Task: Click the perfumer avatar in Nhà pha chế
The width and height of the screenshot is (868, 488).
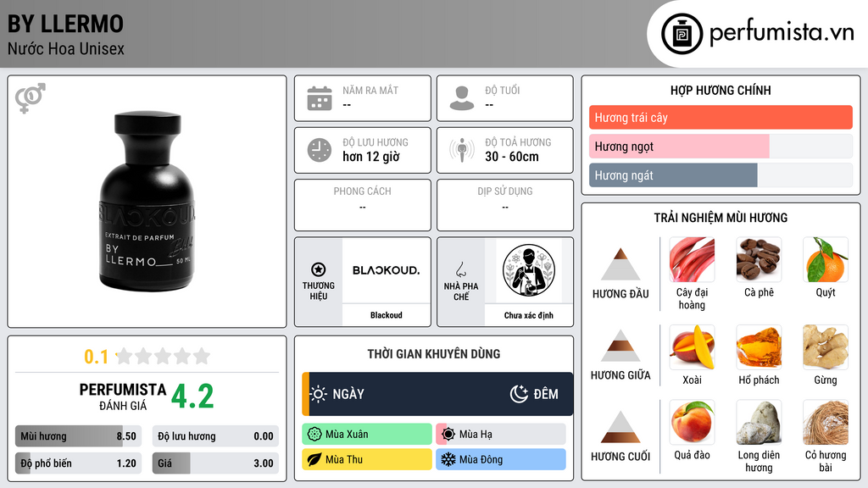Action: pyautogui.click(x=529, y=270)
